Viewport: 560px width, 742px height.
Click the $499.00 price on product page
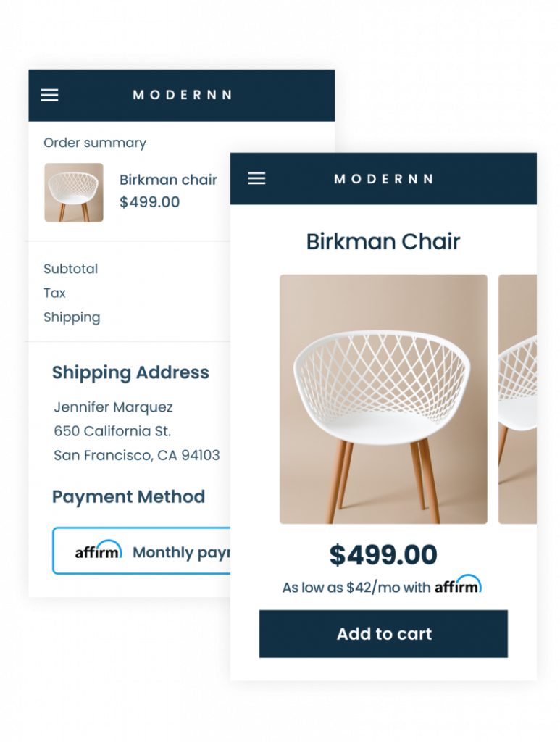click(x=383, y=554)
